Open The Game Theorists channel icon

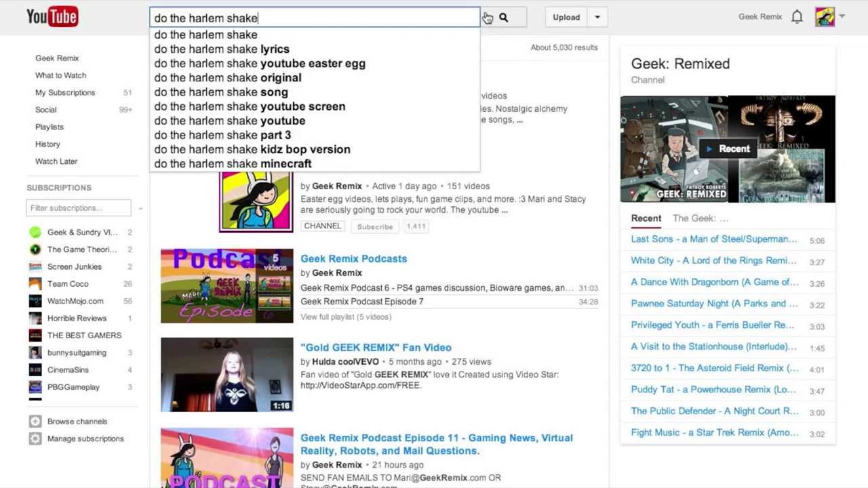35,249
